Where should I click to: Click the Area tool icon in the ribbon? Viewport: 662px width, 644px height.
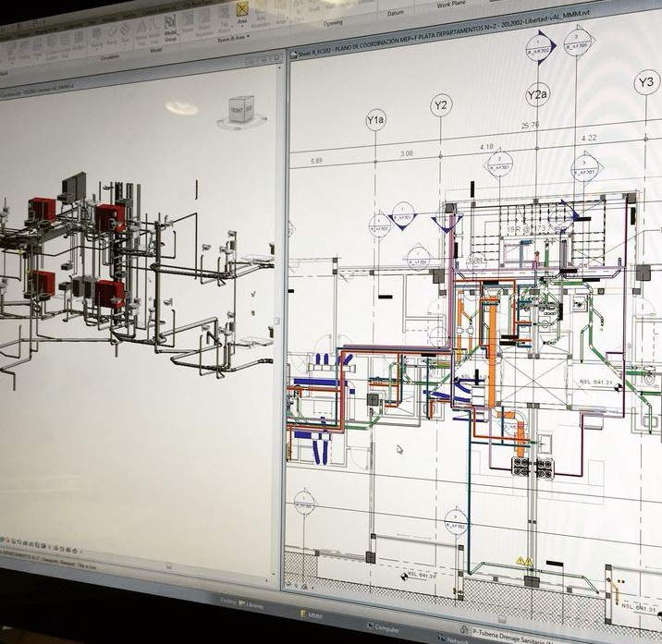(x=244, y=13)
